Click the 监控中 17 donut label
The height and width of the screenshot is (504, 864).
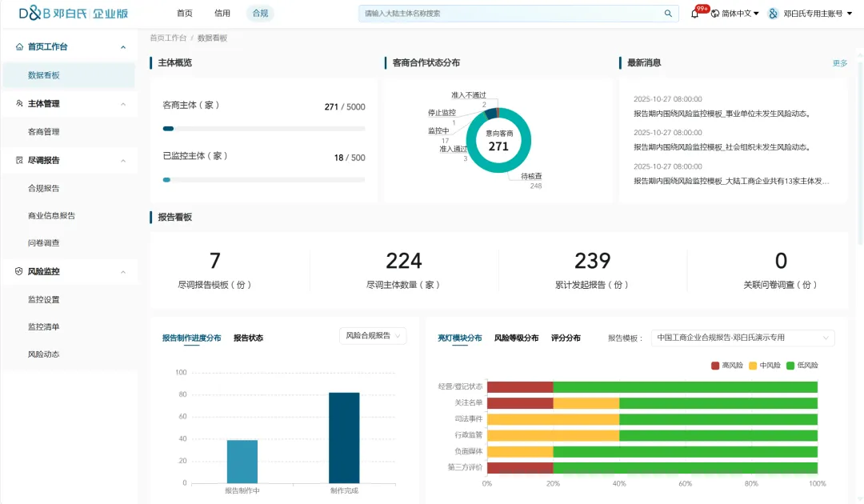(440, 135)
